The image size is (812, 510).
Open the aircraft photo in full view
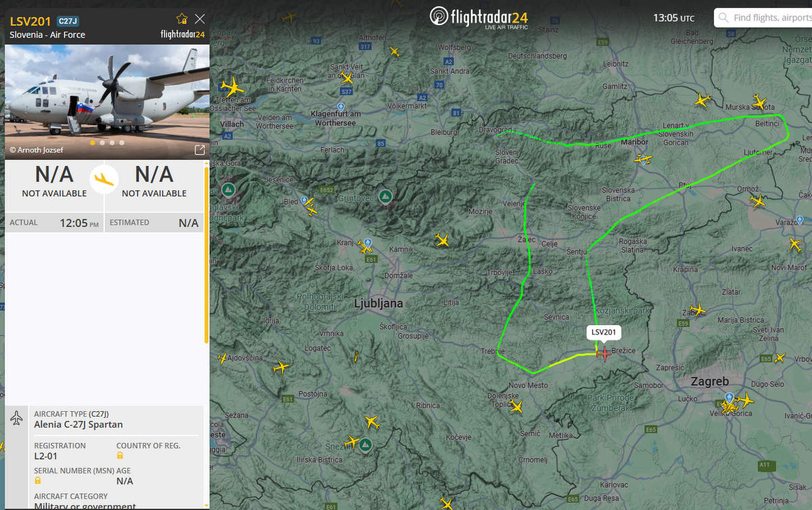pyautogui.click(x=200, y=150)
